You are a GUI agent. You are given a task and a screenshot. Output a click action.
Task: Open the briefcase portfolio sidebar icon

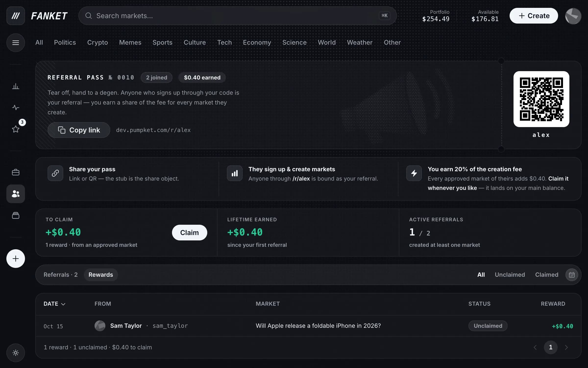pos(16,172)
